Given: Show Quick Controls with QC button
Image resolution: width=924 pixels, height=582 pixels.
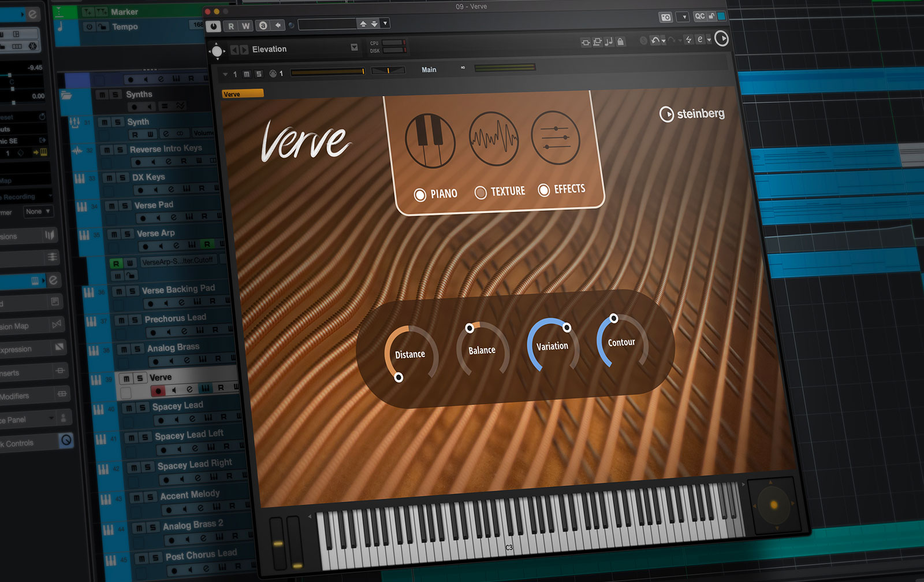Looking at the screenshot, I should (699, 17).
